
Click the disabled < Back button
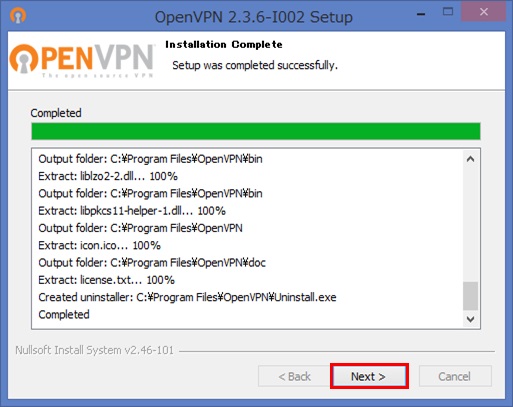click(x=294, y=376)
